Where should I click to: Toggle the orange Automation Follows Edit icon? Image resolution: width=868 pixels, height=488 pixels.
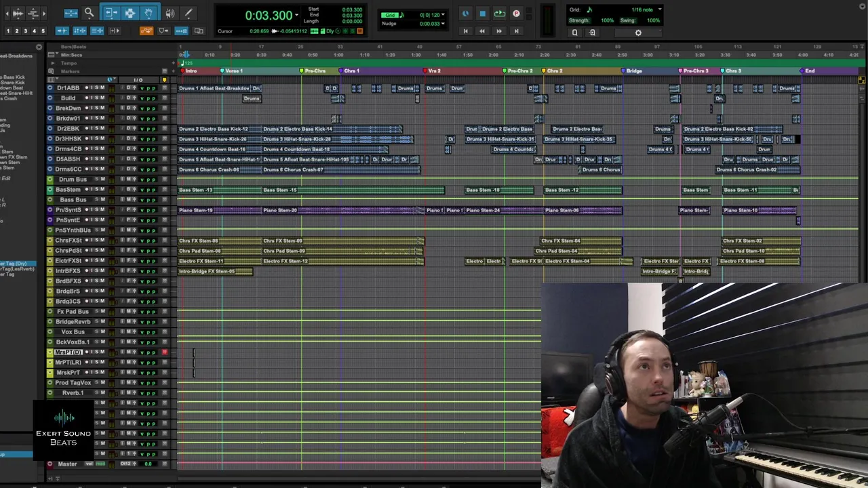tap(146, 30)
